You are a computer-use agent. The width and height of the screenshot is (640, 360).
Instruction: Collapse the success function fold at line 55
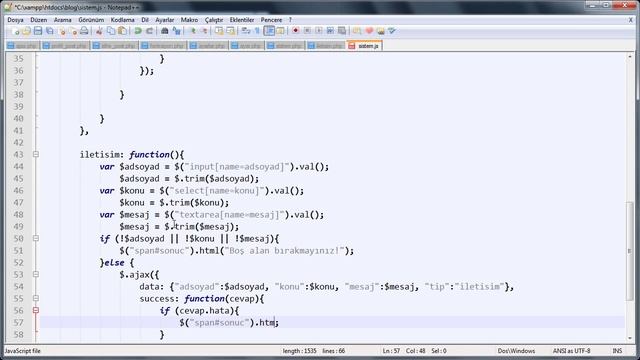[36, 298]
